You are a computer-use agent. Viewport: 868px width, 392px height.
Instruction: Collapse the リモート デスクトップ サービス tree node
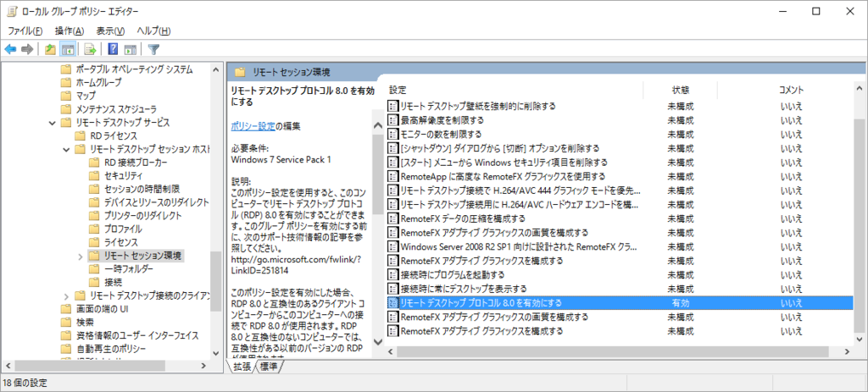(52, 123)
